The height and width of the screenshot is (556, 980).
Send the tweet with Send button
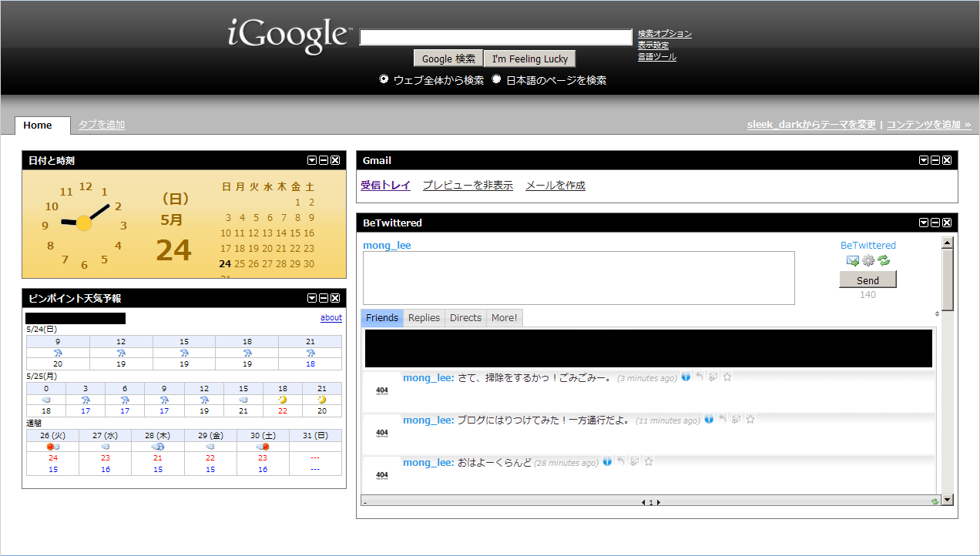click(x=868, y=280)
